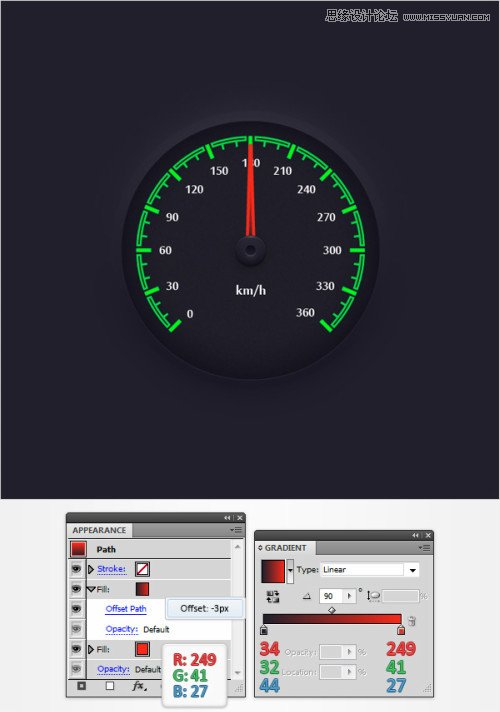Screen dimensions: 500x712
Task: Click the Appearance panel scroll up arrow
Action: [238, 547]
